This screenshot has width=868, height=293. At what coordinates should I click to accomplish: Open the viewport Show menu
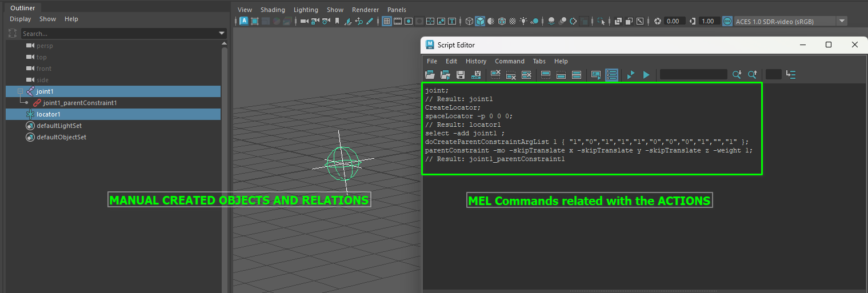coord(335,10)
